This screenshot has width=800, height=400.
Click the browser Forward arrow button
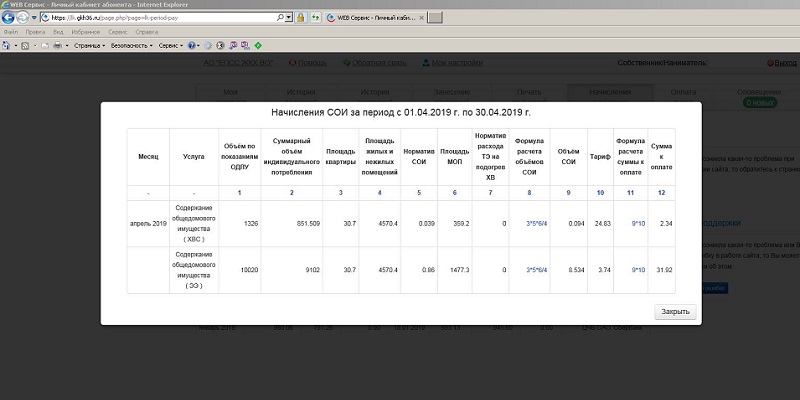click(22, 18)
